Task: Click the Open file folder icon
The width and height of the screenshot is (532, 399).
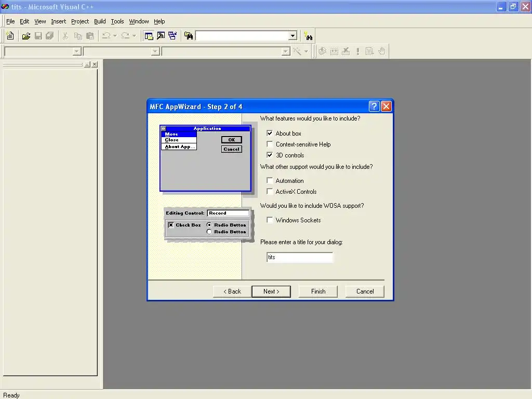Action: pos(26,36)
